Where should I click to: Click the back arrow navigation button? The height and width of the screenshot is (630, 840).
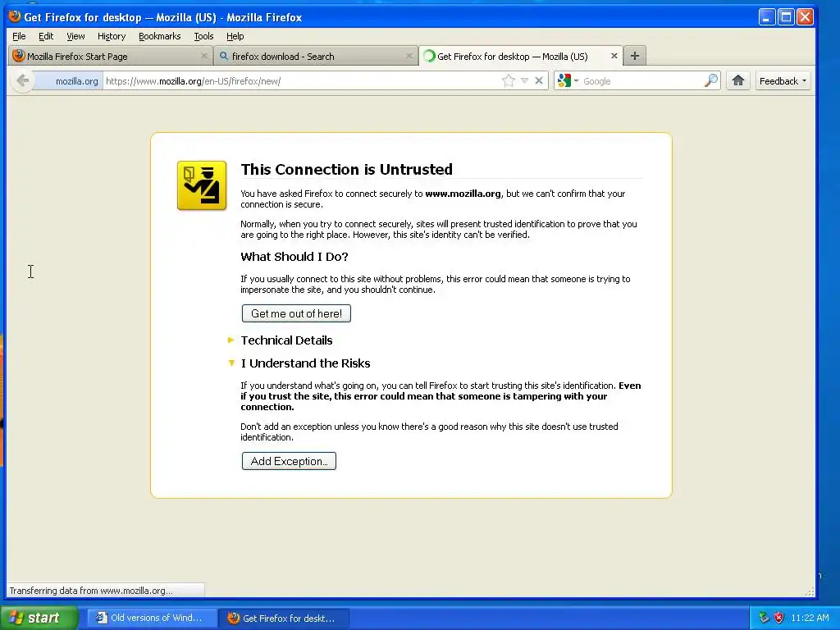(22, 81)
